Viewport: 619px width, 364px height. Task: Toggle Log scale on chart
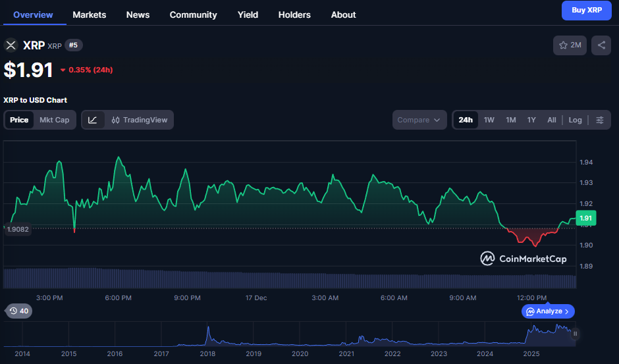point(575,120)
